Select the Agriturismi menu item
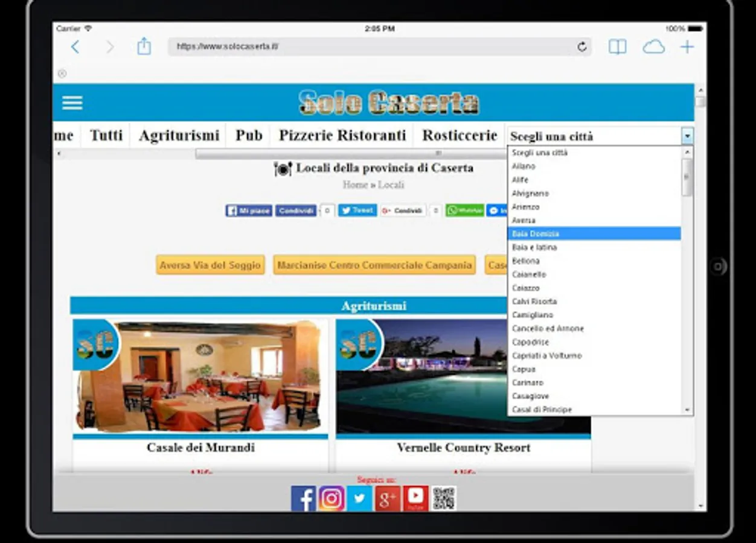This screenshot has height=543, width=756. (179, 136)
